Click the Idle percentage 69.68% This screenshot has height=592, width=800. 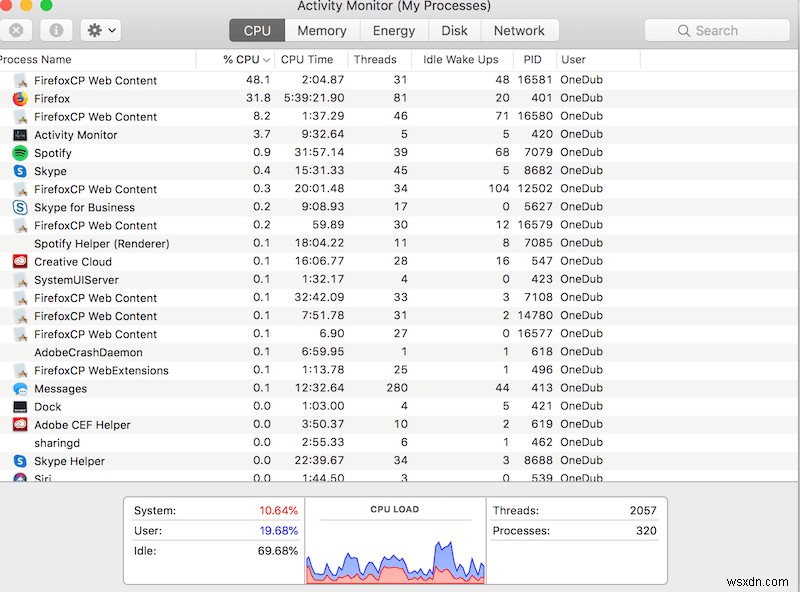click(x=278, y=551)
